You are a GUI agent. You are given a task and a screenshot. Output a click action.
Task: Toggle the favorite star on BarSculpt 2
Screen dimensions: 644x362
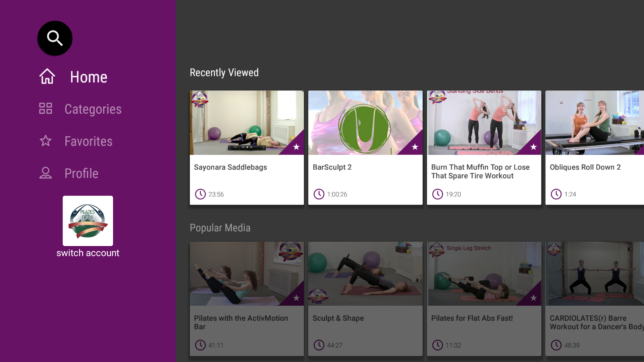415,147
